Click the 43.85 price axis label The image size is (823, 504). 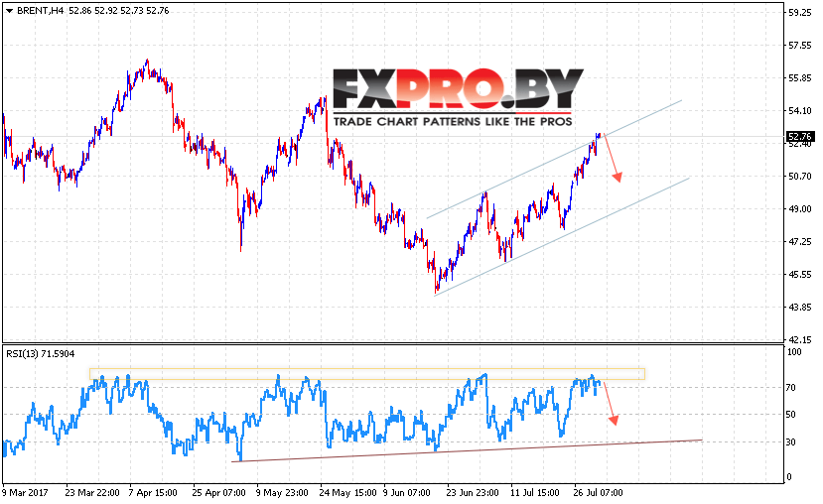pos(800,308)
